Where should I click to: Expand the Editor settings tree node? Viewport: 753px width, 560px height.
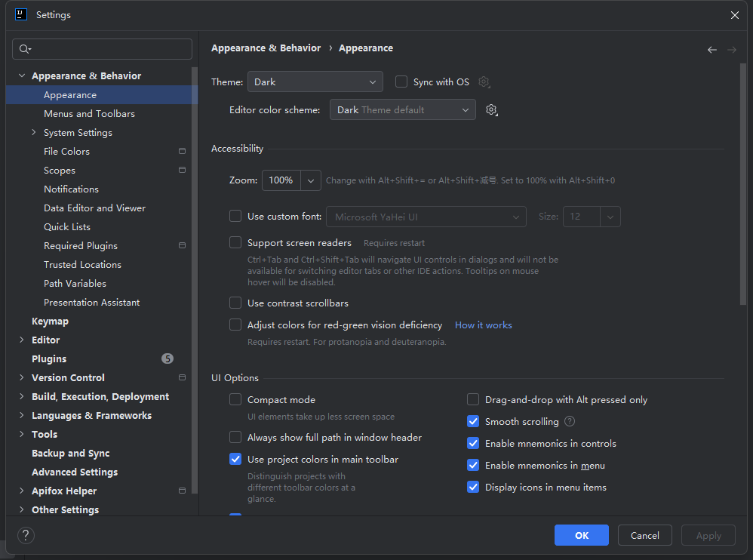coord(22,340)
